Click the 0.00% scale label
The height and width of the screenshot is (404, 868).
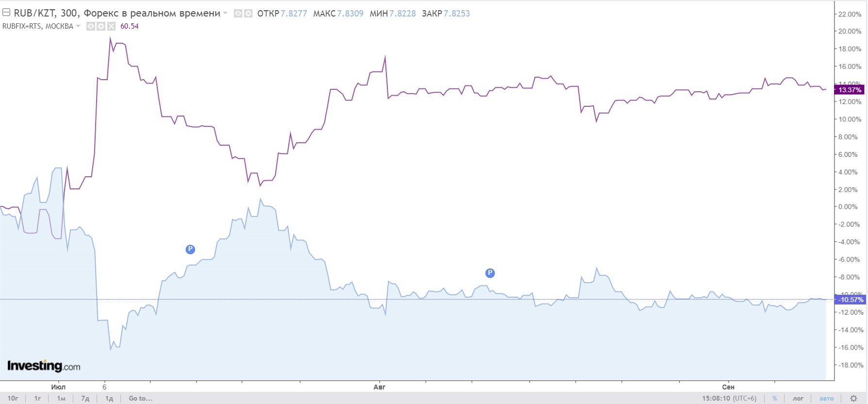(848, 207)
